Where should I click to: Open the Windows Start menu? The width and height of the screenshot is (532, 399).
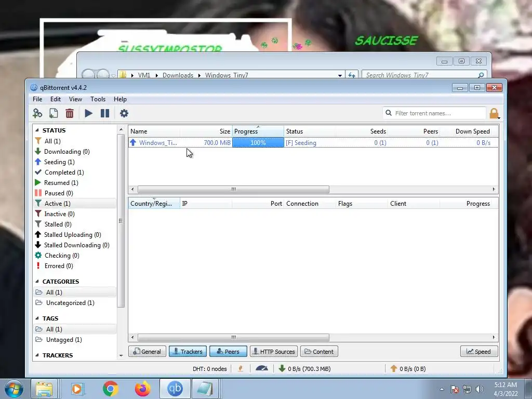[14, 389]
